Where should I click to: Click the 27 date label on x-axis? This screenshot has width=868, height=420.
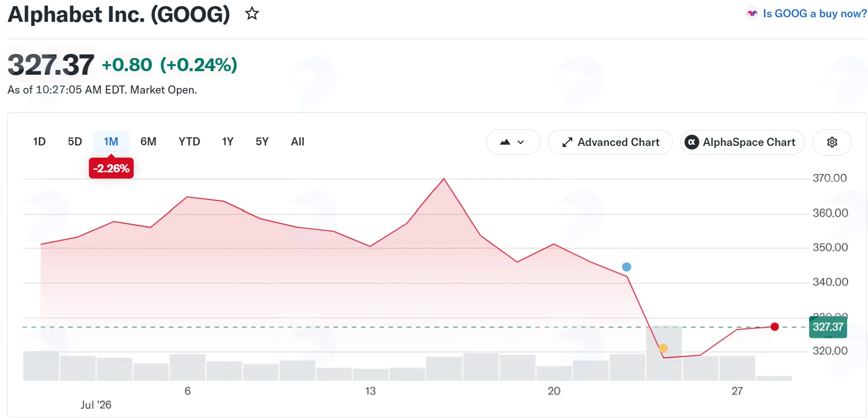(x=737, y=391)
